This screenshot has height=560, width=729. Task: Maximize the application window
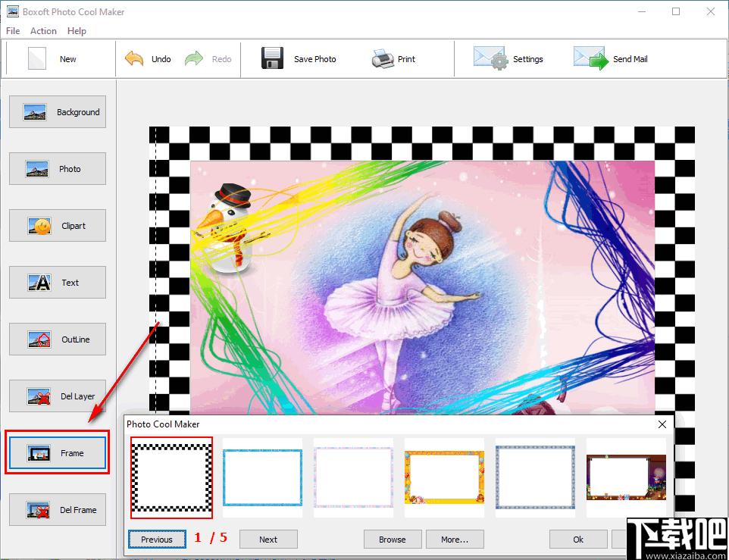676,11
